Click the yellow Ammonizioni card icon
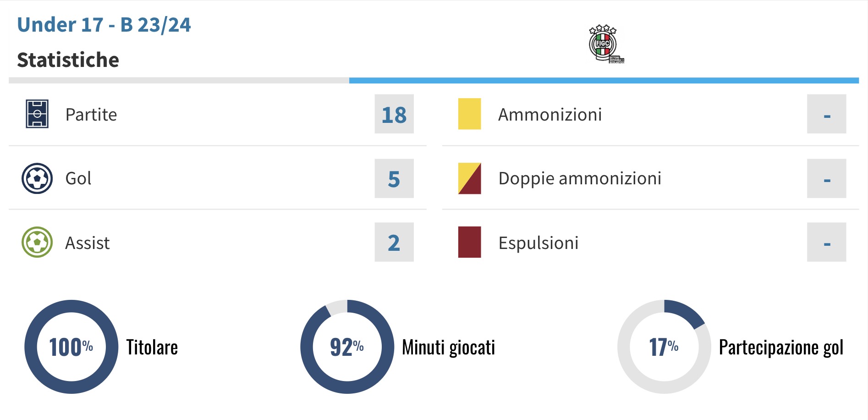The height and width of the screenshot is (420, 868). pos(469,114)
